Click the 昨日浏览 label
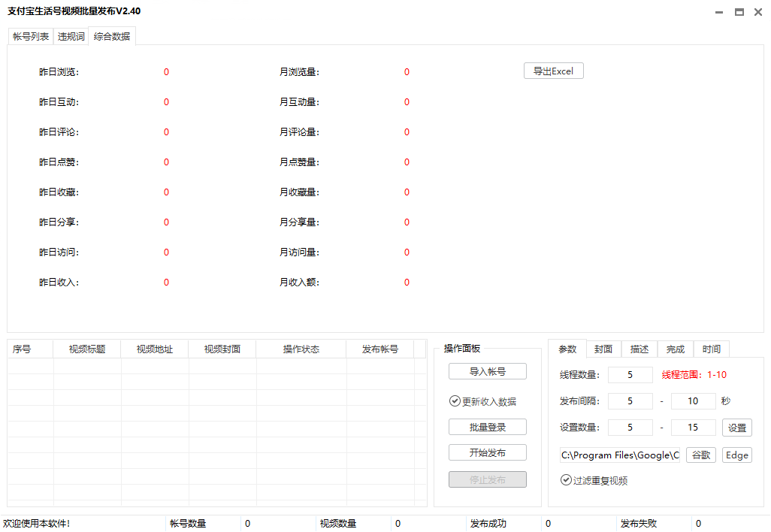 pyautogui.click(x=59, y=72)
